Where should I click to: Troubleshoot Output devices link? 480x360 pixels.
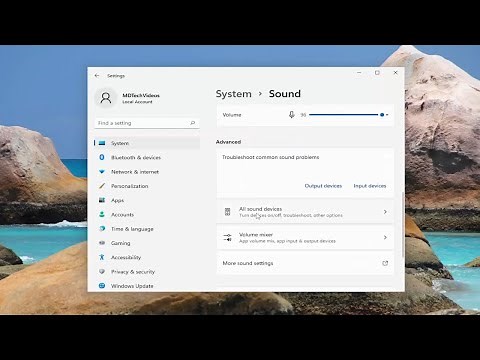coord(323,186)
